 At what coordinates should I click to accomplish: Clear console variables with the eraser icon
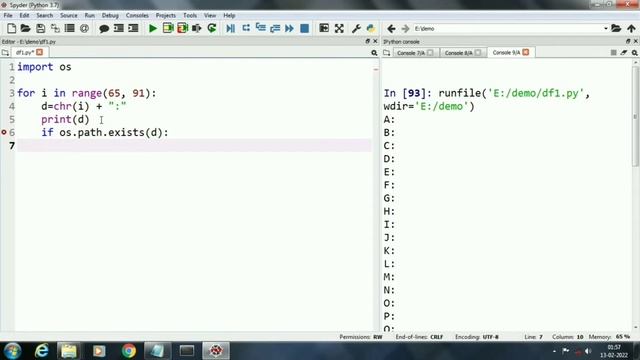[x=624, y=53]
